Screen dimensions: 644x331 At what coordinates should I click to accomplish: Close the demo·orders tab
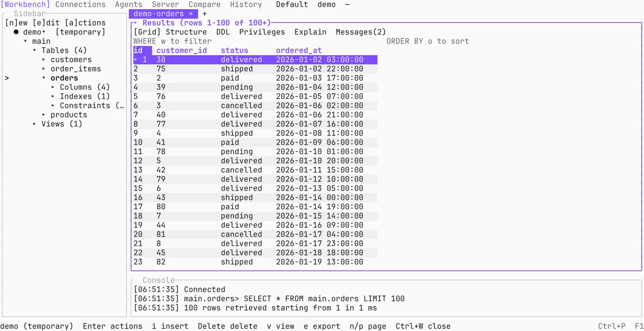click(x=191, y=14)
